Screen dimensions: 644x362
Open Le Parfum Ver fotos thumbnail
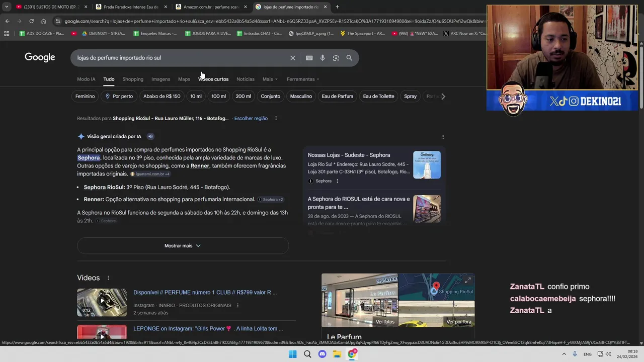359,300
